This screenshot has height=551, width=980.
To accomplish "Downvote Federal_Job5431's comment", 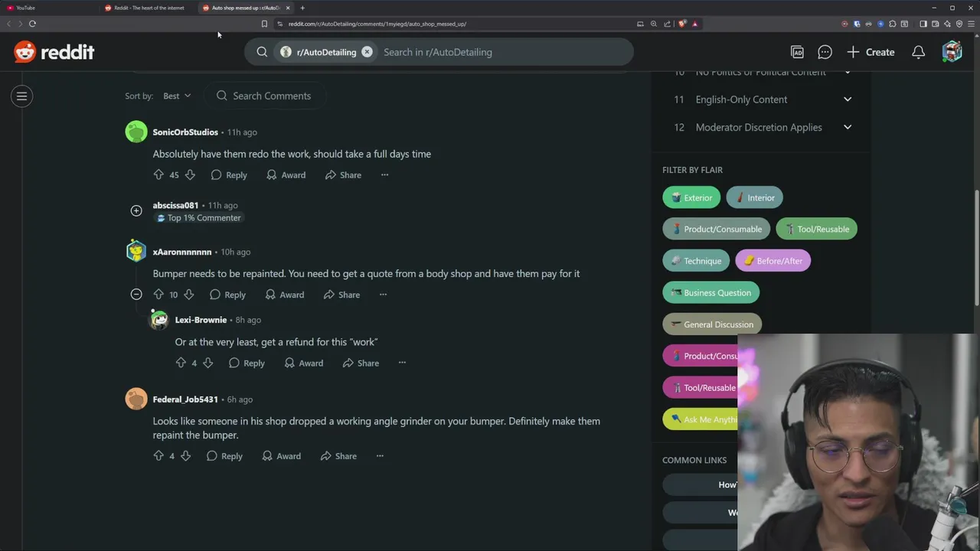I will point(185,456).
